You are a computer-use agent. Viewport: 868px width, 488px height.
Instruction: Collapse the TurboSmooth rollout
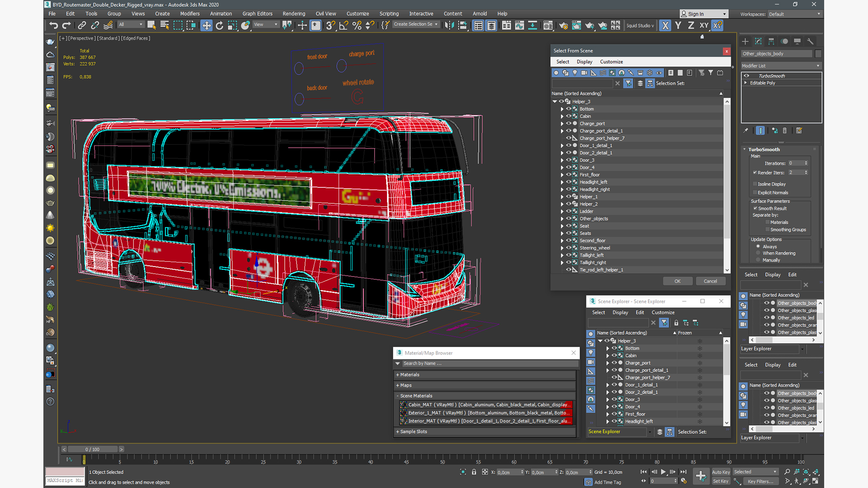point(745,150)
